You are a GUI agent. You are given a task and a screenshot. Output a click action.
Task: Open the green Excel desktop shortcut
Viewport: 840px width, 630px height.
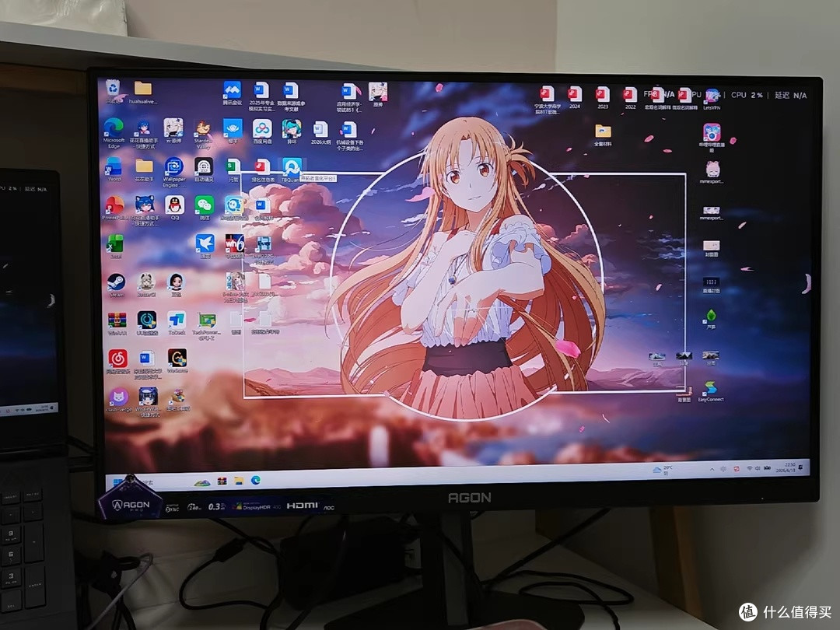pos(116,247)
